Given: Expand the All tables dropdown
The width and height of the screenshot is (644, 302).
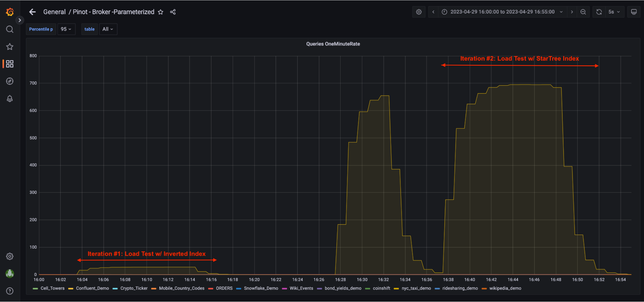Looking at the screenshot, I should (108, 29).
